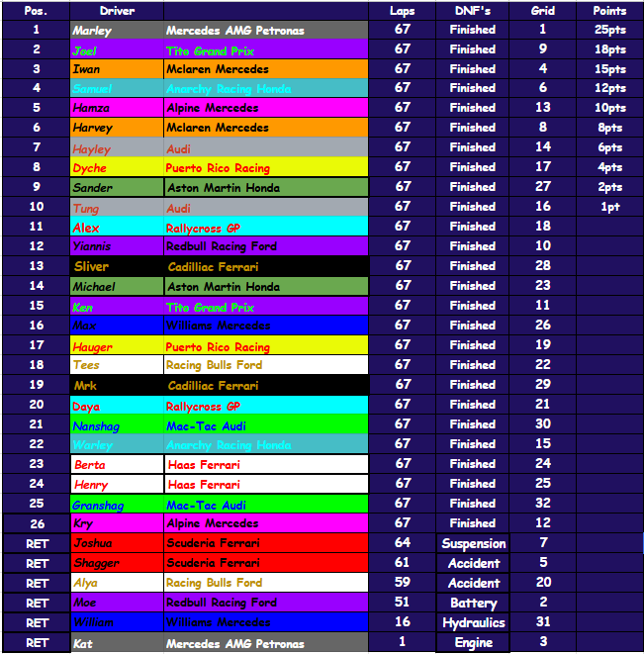Select driver cell Samuel
This screenshot has width=644, height=654.
[117, 88]
